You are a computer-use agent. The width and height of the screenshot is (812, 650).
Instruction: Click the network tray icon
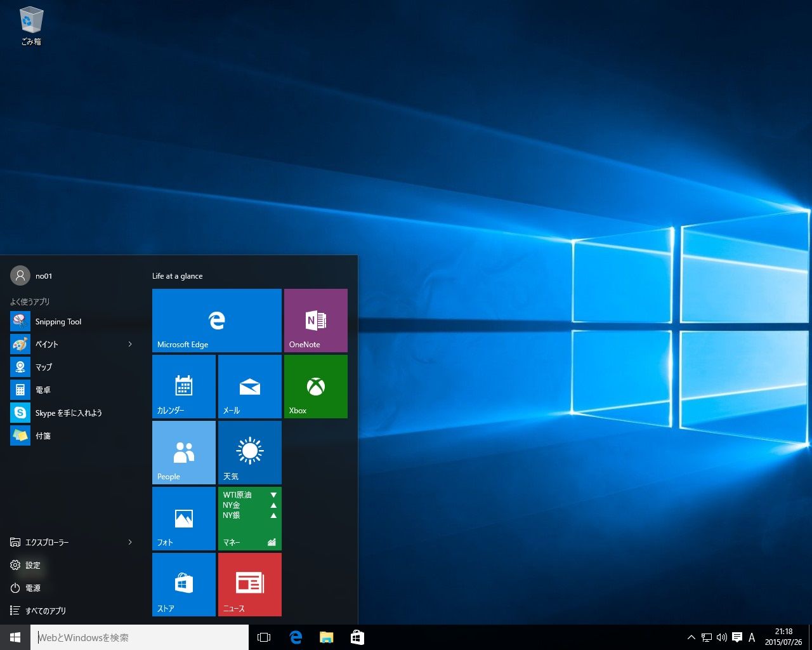(x=707, y=637)
